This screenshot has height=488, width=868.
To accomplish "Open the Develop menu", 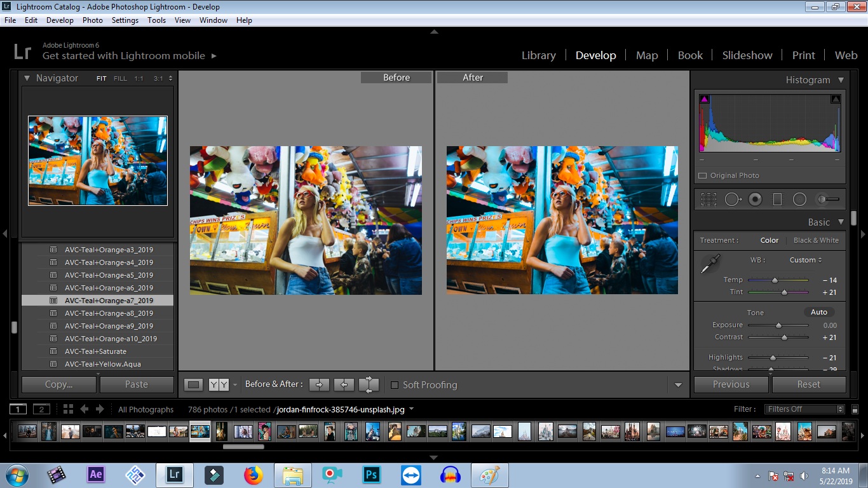I will tap(60, 20).
